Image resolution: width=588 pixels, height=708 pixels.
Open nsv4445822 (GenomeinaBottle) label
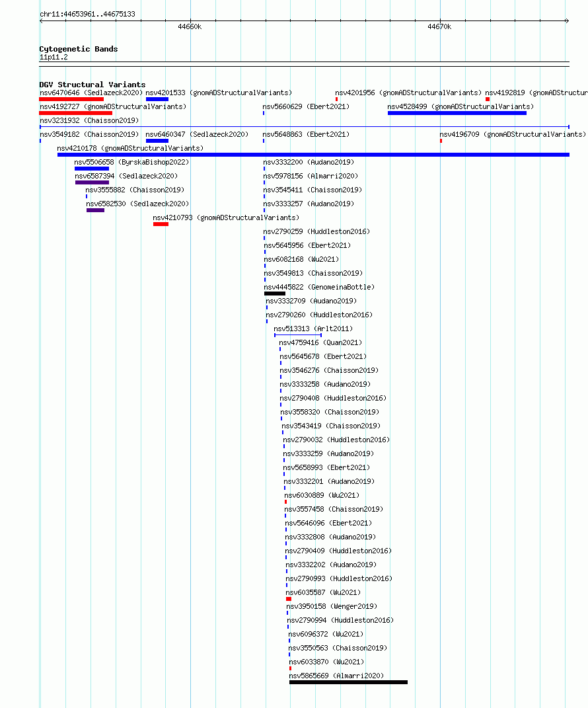(320, 287)
